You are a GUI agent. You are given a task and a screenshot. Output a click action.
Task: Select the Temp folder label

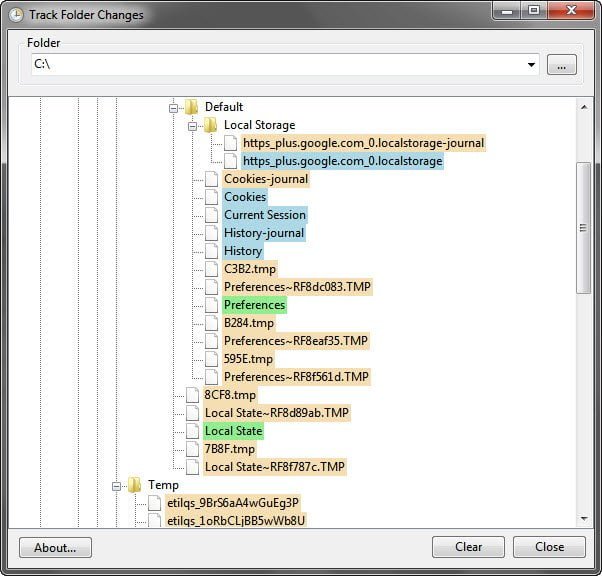tap(164, 485)
